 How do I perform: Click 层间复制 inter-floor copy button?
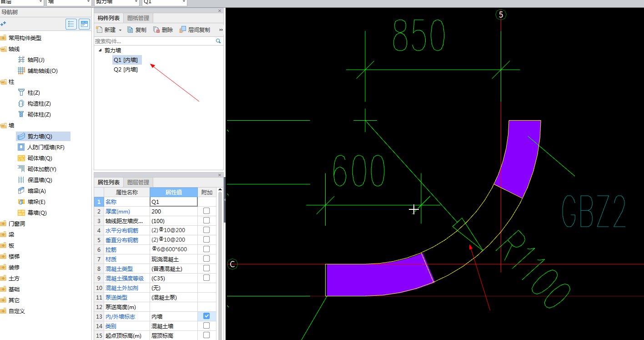(x=195, y=30)
